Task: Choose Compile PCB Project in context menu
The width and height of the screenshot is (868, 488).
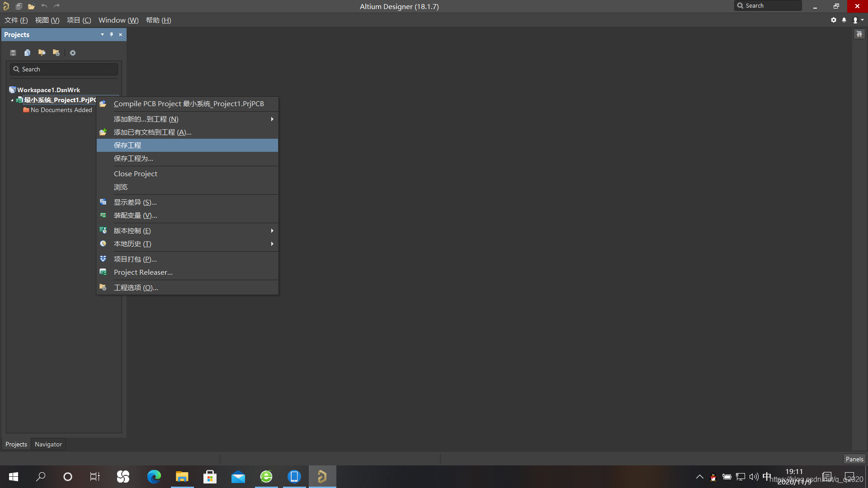Action: pos(187,104)
